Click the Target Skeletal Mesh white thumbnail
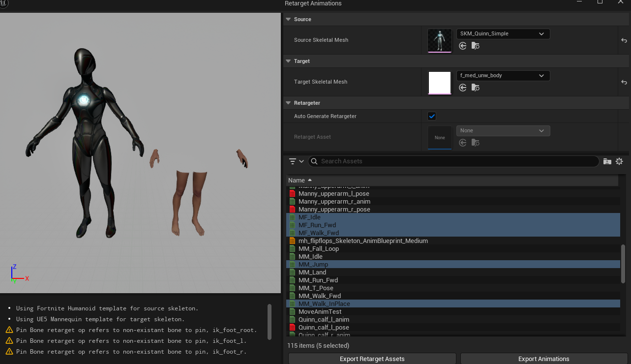Image resolution: width=631 pixels, height=364 pixels. [440, 82]
